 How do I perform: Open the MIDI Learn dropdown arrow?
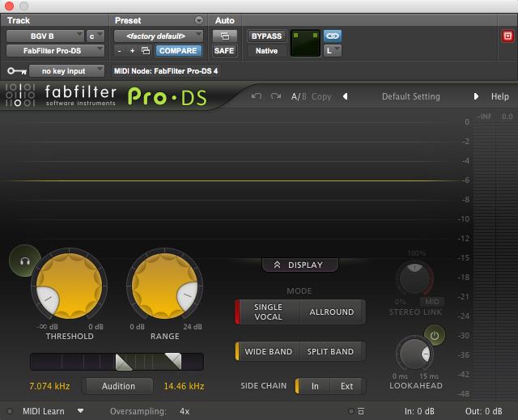pos(80,411)
